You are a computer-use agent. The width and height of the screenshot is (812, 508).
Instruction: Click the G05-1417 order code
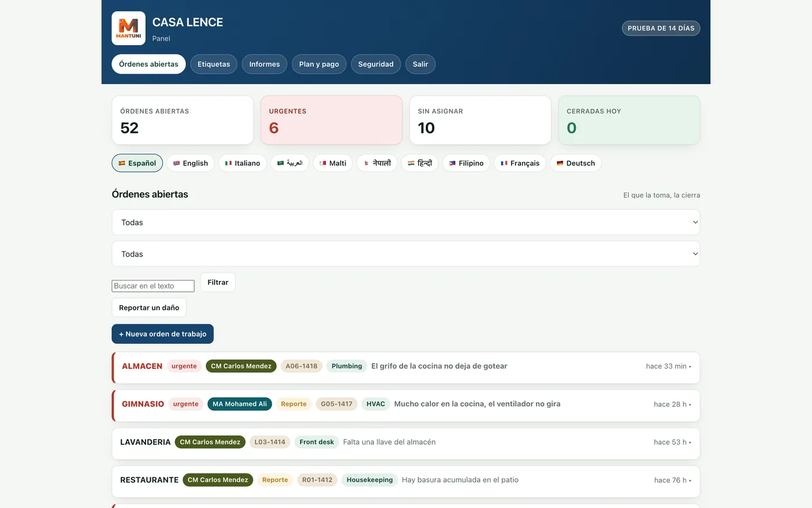pos(336,404)
